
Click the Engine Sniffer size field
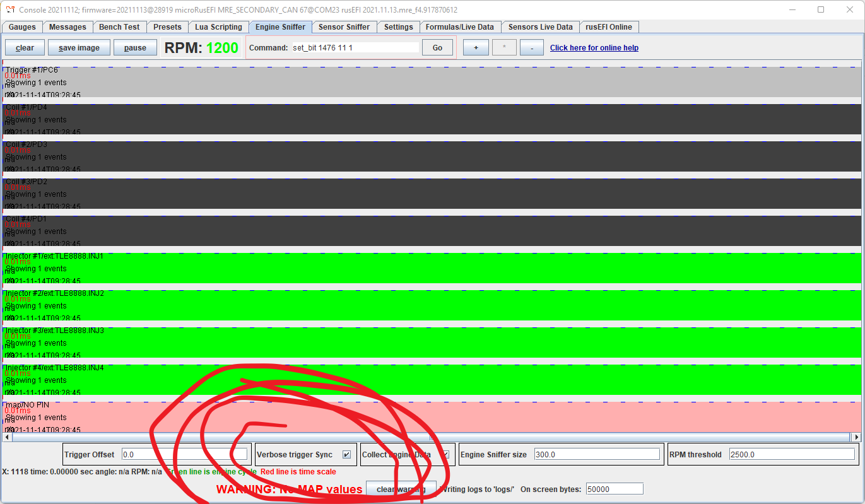596,455
